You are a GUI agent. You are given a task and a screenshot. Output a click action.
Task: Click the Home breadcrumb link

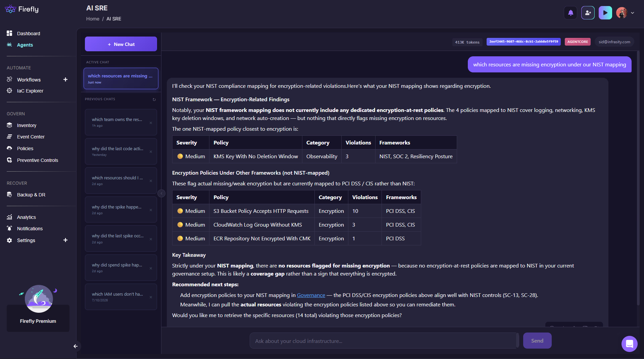coord(93,19)
